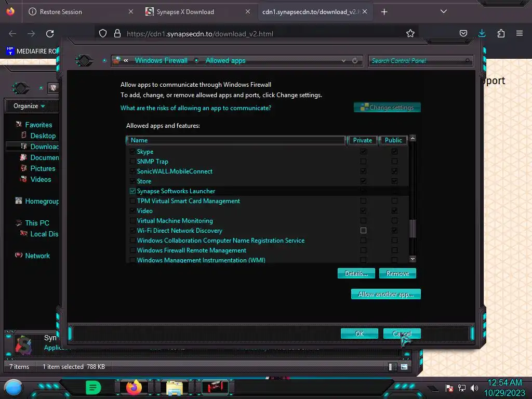The width and height of the screenshot is (532, 399).
Task: Click the magnifier in the Search Control Panel box
Action: tap(468, 61)
